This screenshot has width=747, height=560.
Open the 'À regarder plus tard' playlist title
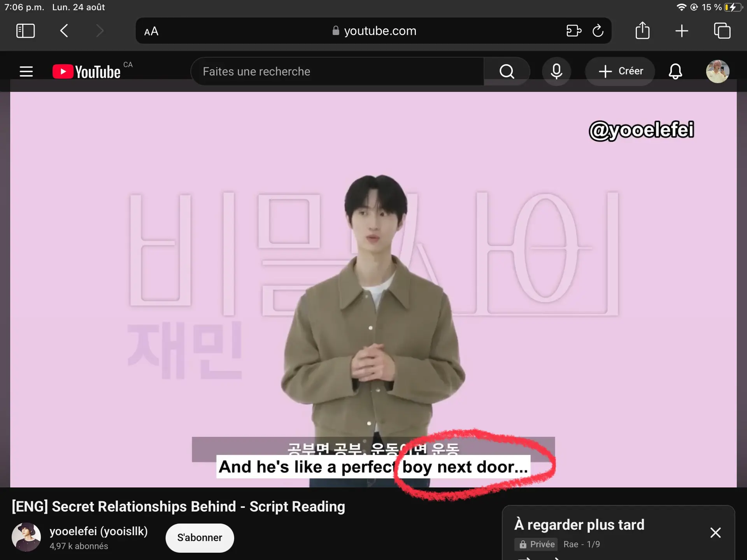[579, 525]
